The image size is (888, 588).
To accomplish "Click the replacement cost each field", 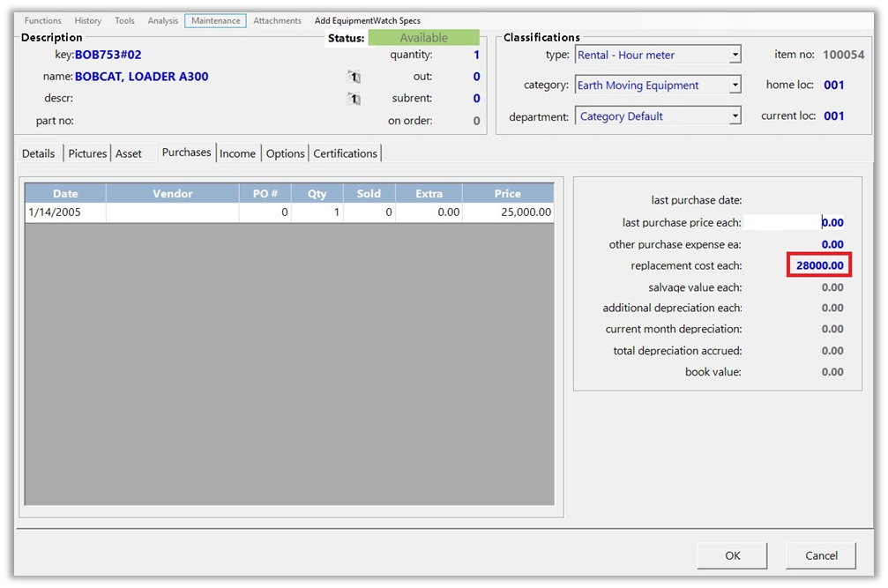I will click(818, 265).
